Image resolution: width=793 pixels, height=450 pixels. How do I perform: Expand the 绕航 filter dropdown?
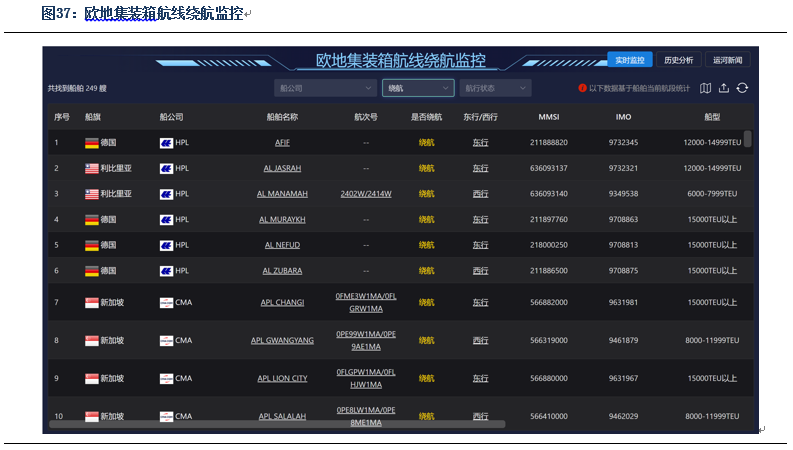[418, 88]
